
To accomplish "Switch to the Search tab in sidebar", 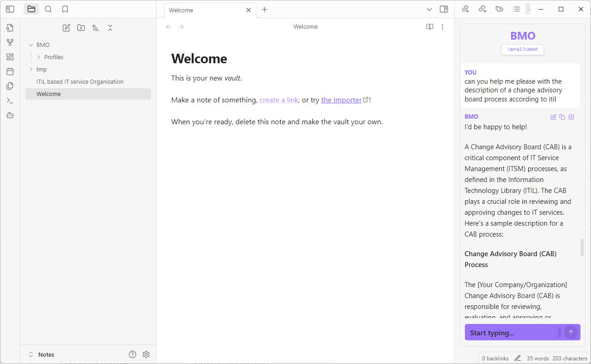I will [x=48, y=9].
